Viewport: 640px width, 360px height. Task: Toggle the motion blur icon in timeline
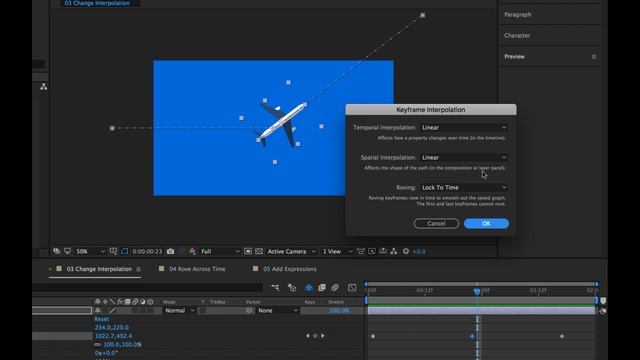pos(335,288)
